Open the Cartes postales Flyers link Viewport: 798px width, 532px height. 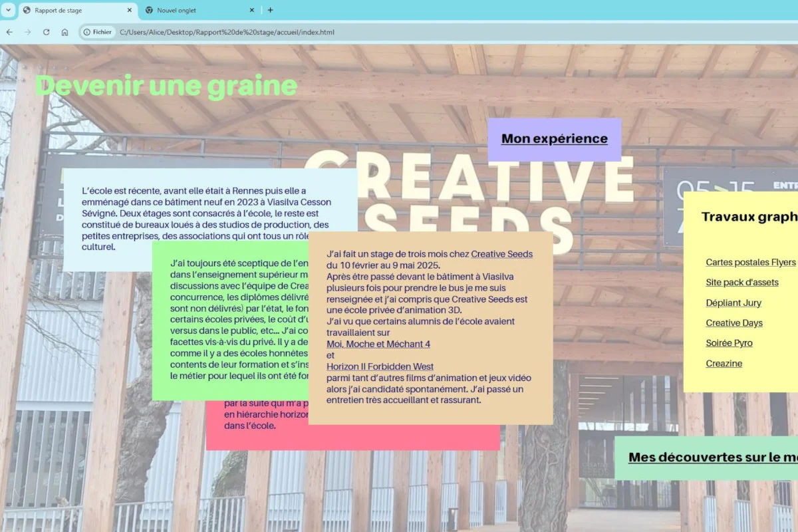tap(750, 263)
